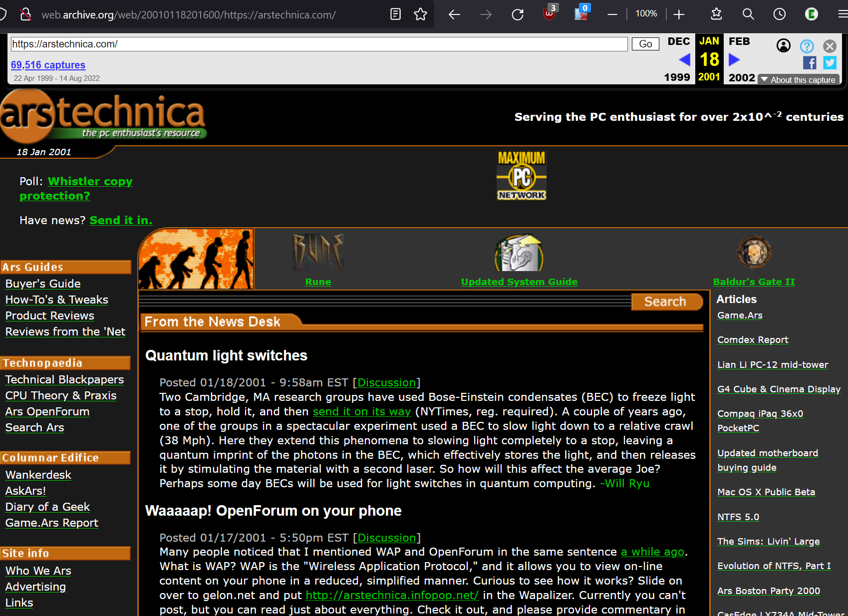Open Comdex Report article
Screen dimensions: 848x616
(753, 339)
